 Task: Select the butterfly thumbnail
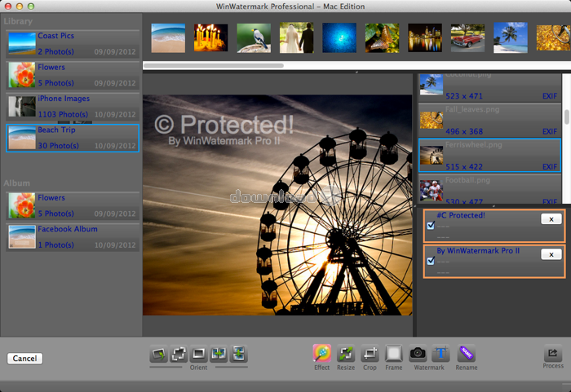pos(382,38)
